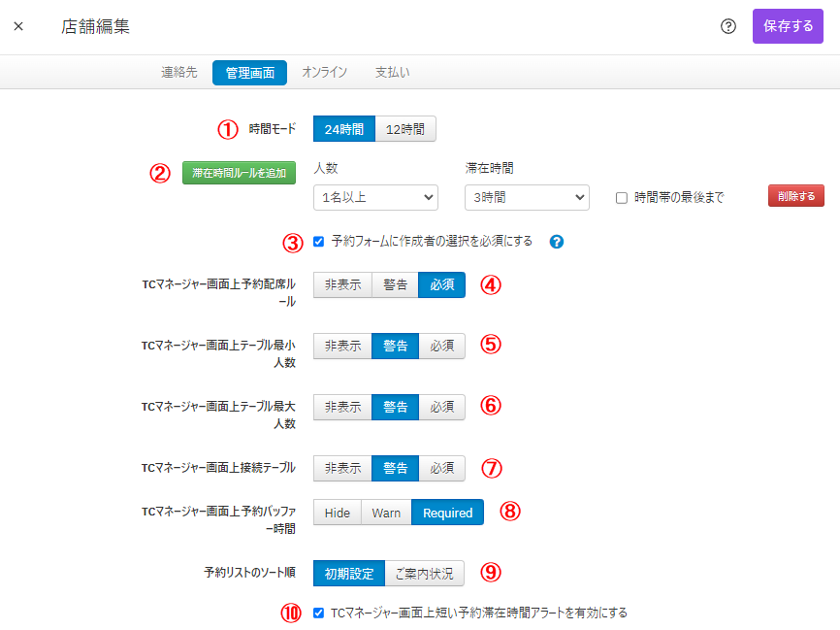Set 予約バッファー時間 to Hide
The image size is (840, 630).
point(338,513)
